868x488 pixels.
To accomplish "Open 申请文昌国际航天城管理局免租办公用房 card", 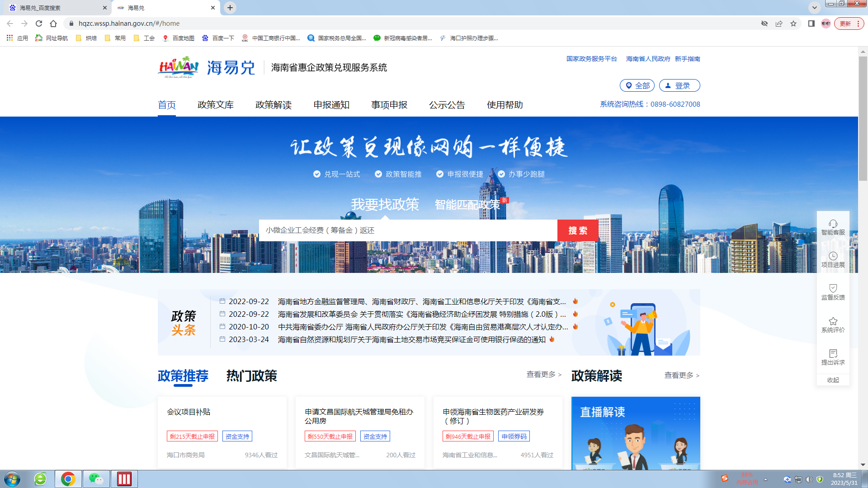I will (360, 433).
